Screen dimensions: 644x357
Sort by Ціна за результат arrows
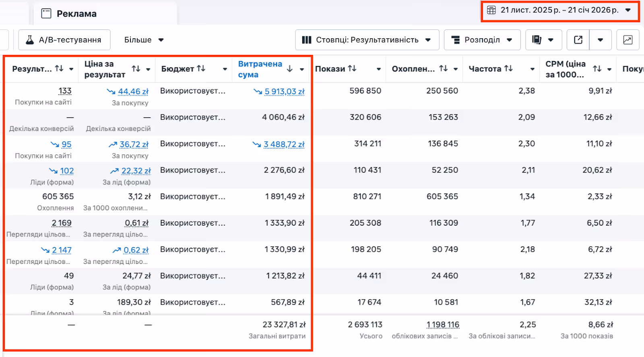[136, 69]
